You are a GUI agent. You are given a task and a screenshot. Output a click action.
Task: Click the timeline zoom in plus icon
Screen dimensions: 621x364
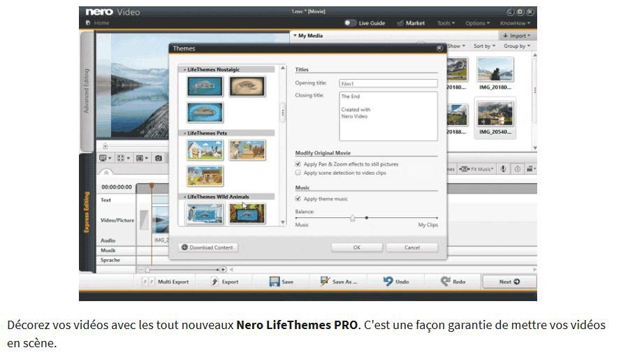[224, 270]
